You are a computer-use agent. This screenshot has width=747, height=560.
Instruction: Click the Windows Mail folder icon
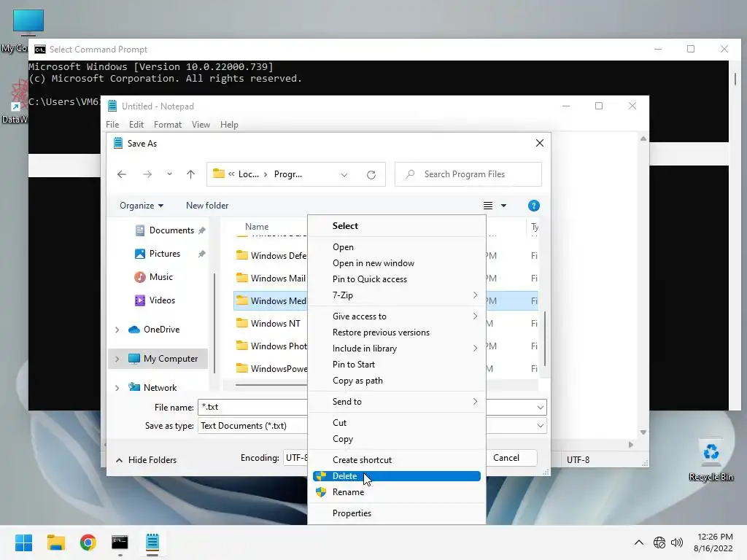point(242,278)
